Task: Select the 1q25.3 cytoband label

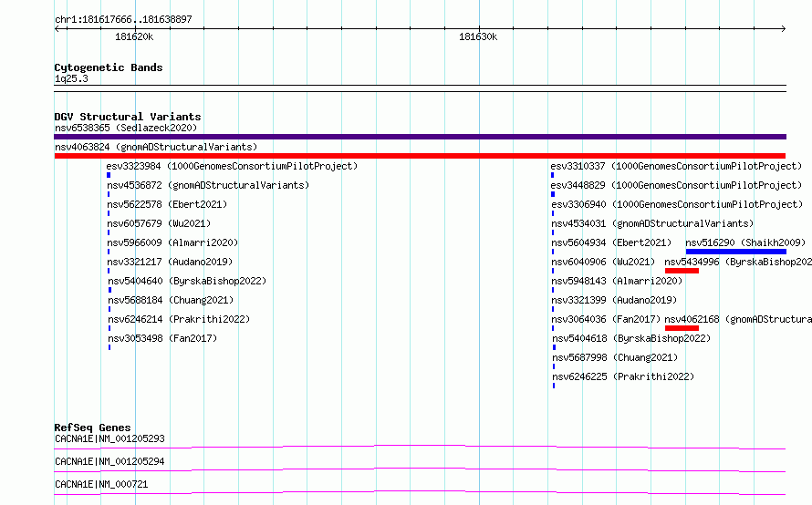Action: point(71,78)
